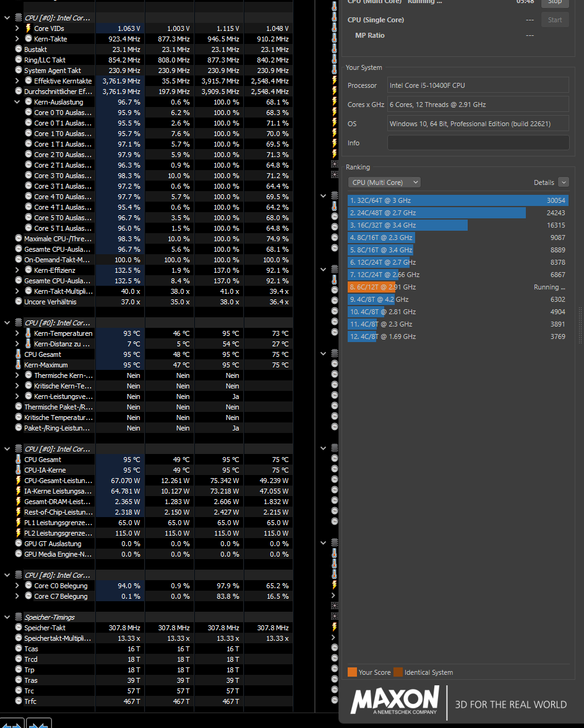584x728 pixels.
Task: Click the Cores x GHz field
Action: pos(478,105)
